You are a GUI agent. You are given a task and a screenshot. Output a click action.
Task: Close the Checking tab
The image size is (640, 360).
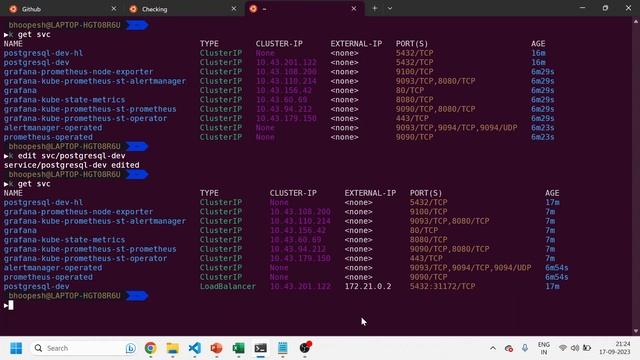[234, 9]
